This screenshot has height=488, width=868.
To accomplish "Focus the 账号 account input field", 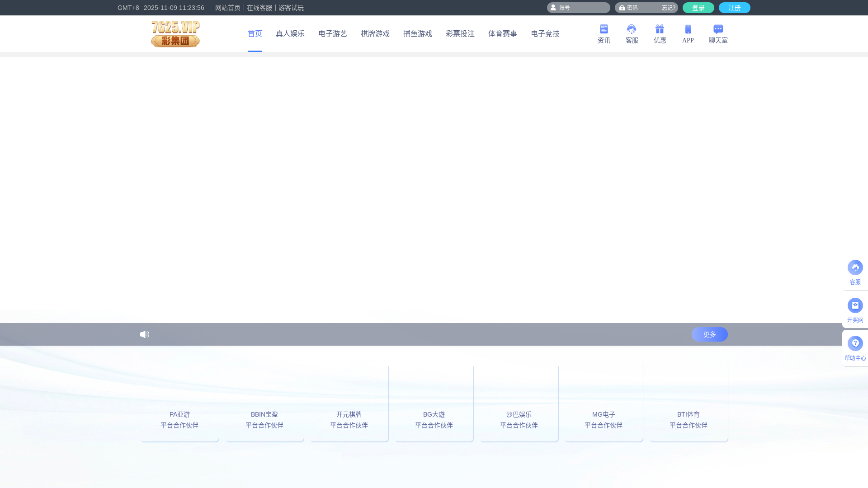I will coord(579,8).
